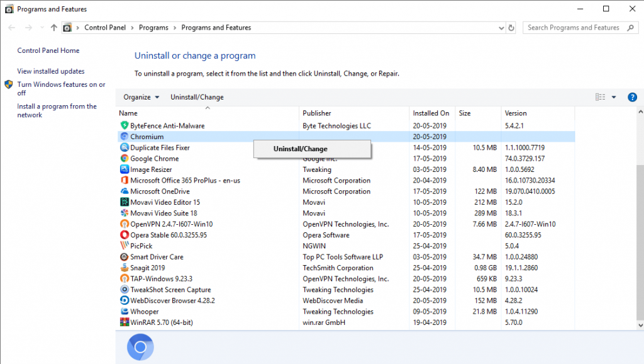Open the address bar history dropdown
The width and height of the screenshot is (644, 364).
tap(501, 28)
